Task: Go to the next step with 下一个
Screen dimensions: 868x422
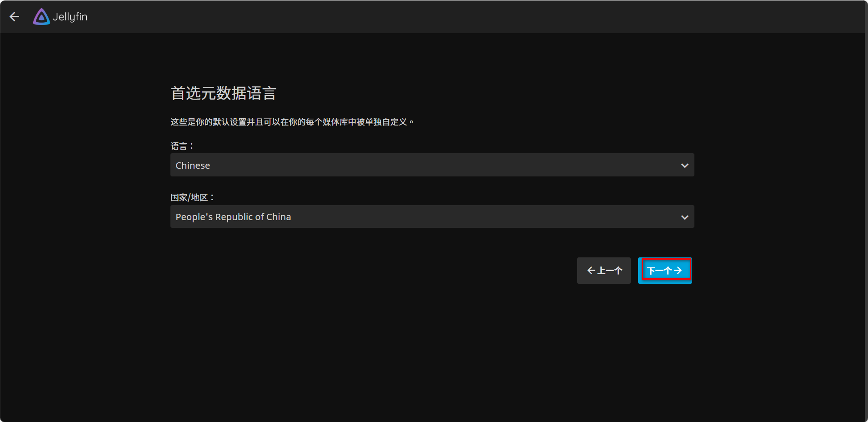Action: coord(664,271)
